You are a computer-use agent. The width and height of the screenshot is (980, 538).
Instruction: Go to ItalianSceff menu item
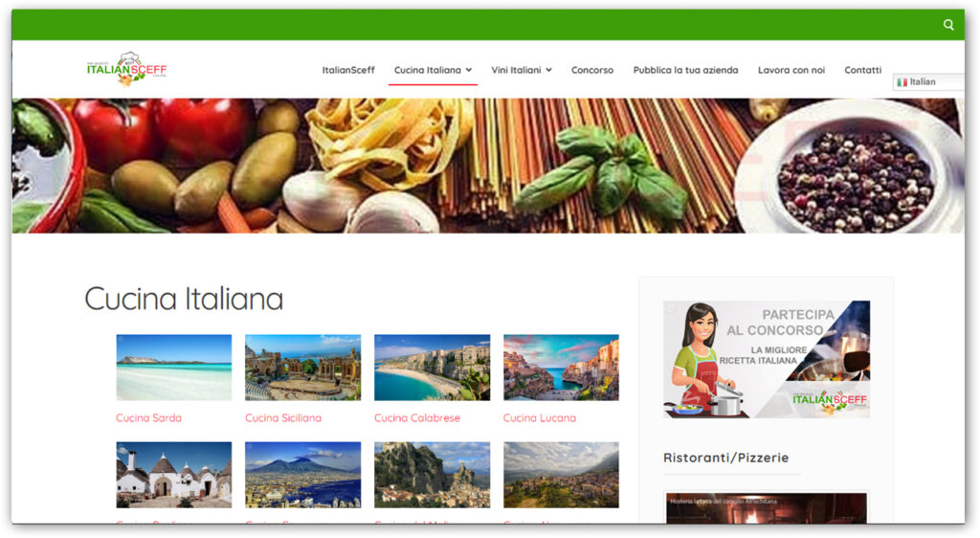point(348,70)
